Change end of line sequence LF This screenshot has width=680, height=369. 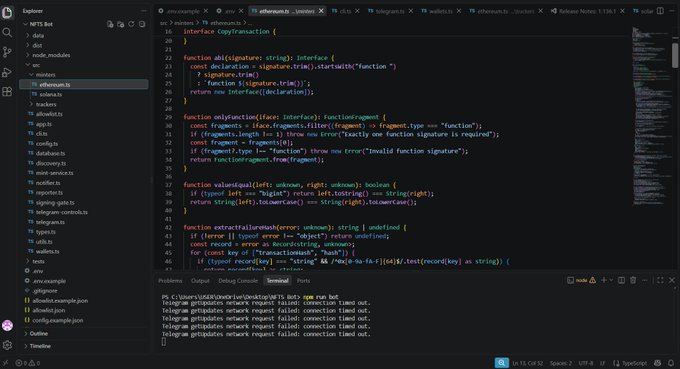(x=603, y=363)
